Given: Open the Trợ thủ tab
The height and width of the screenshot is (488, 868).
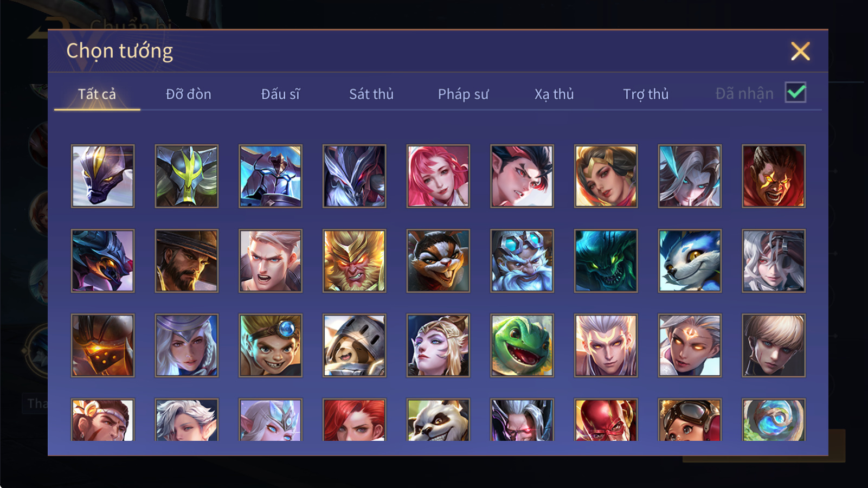Looking at the screenshot, I should pos(645,94).
